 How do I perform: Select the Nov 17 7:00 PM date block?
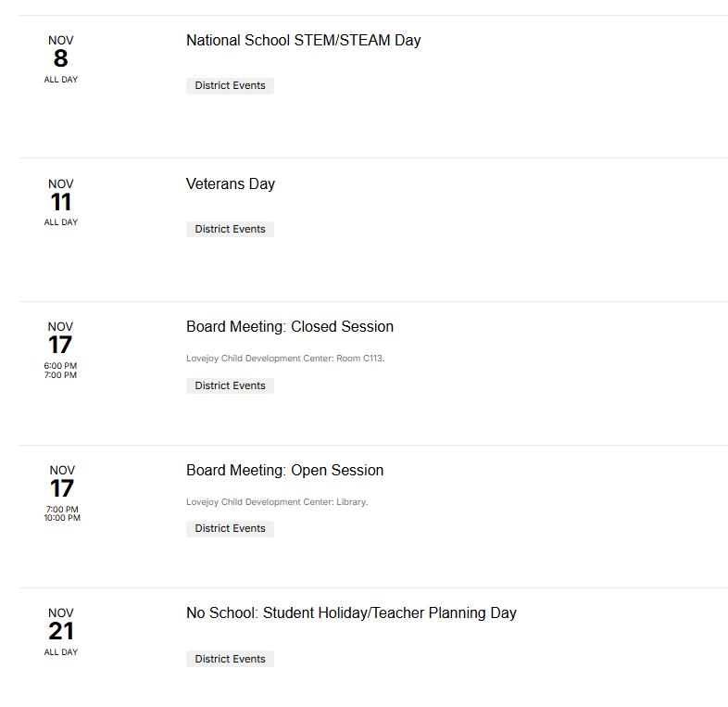tap(62, 493)
